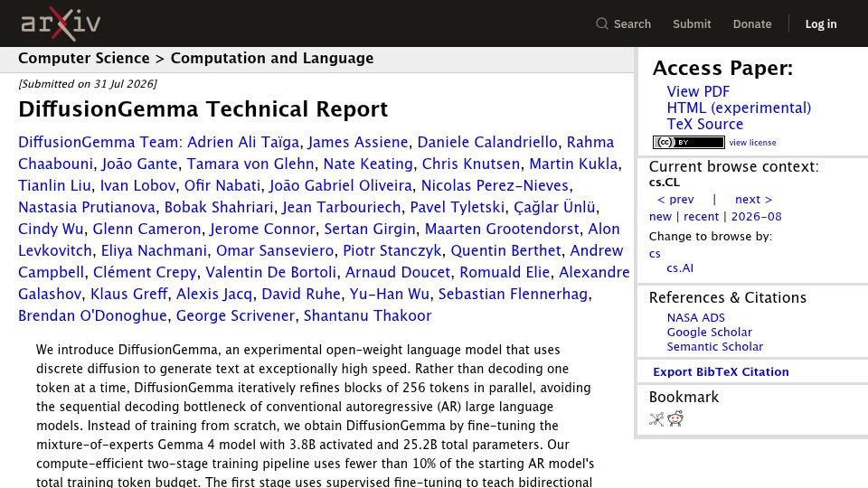Viewport: 868px width, 488px height.
Task: Click author Nastasia Prutianova
Action: click(87, 207)
